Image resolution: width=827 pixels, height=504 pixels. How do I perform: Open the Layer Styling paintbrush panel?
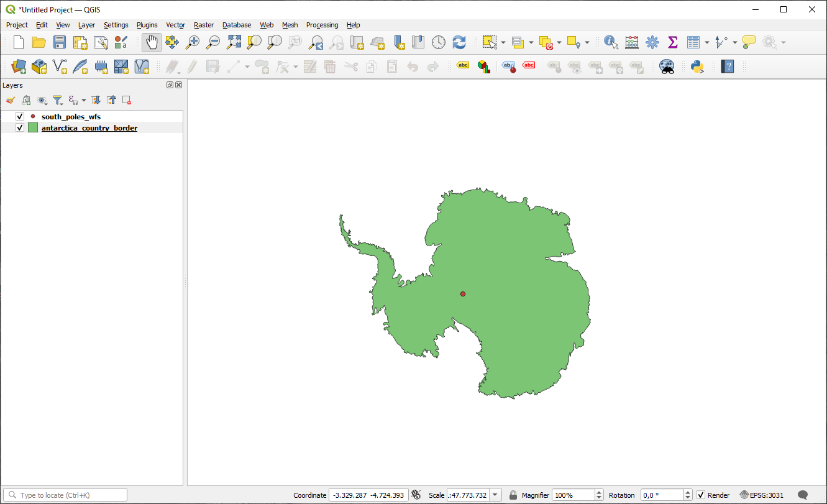coord(10,100)
